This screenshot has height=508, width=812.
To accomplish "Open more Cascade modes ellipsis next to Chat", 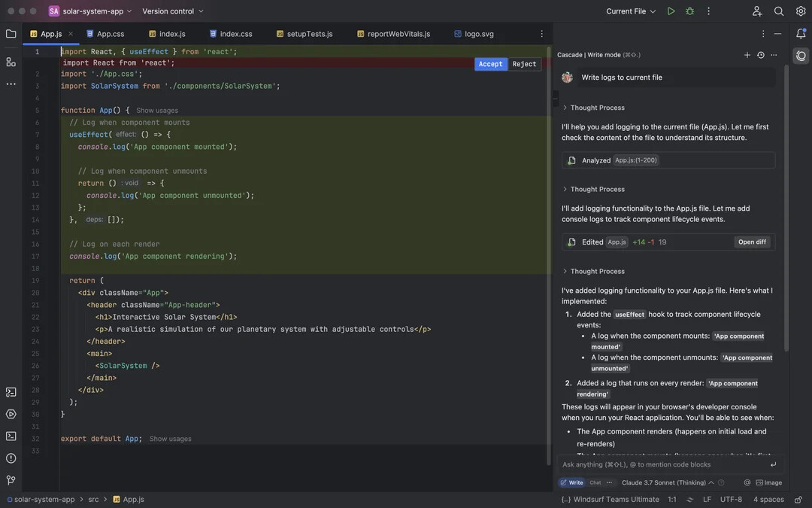I will coord(610,482).
